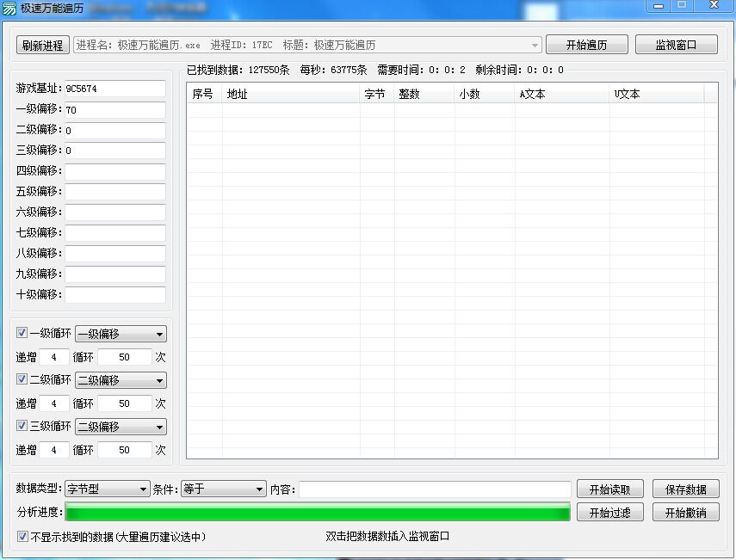This screenshot has height=560, width=736.
Task: Open the 数据类型 字节型 dropdown
Action: click(x=108, y=489)
